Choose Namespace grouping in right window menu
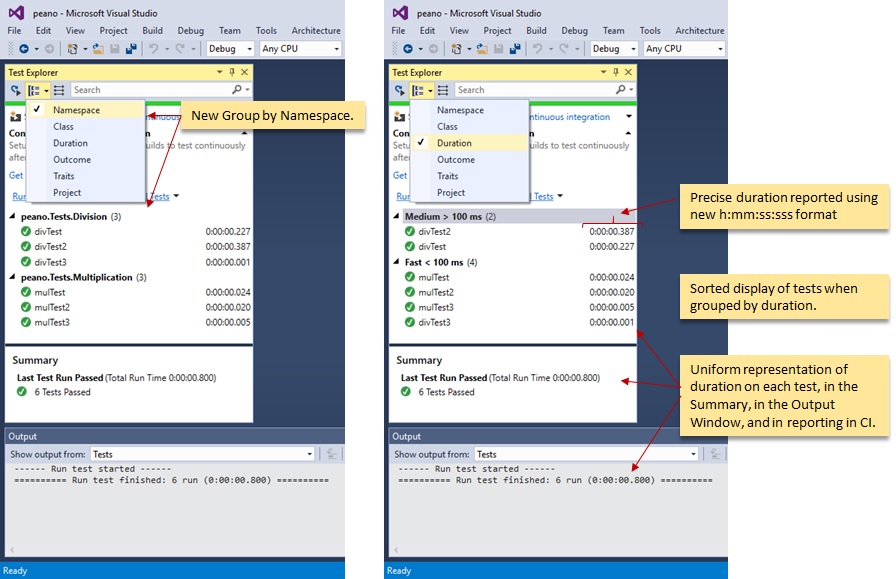Viewport: 896px width, 579px height. [461, 110]
